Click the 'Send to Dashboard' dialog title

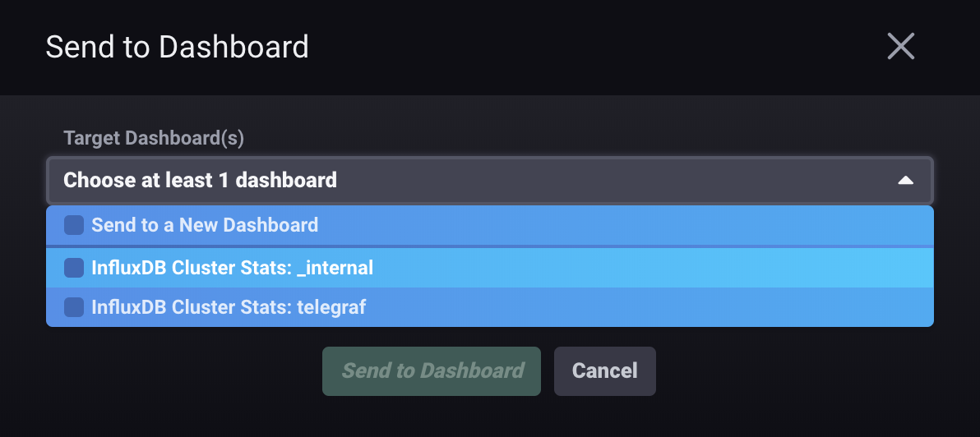click(x=177, y=47)
